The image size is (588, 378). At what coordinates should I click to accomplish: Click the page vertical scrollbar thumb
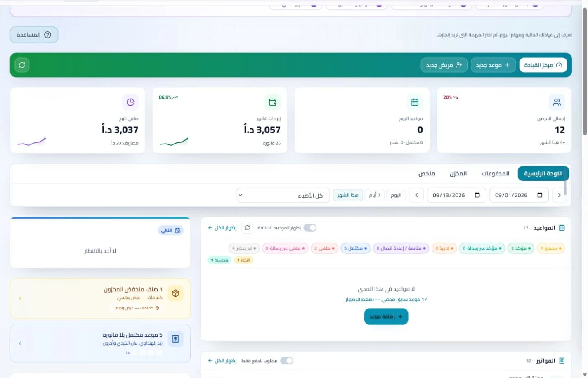point(584,71)
